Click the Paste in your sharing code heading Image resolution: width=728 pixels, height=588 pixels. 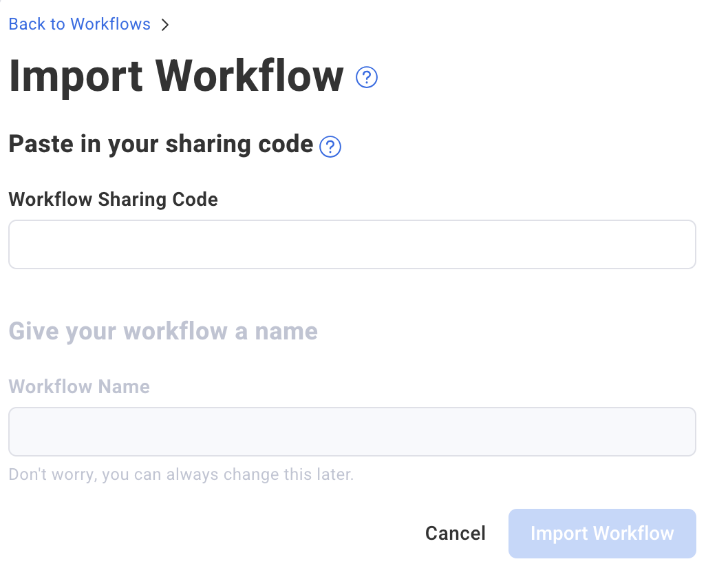[160, 145]
